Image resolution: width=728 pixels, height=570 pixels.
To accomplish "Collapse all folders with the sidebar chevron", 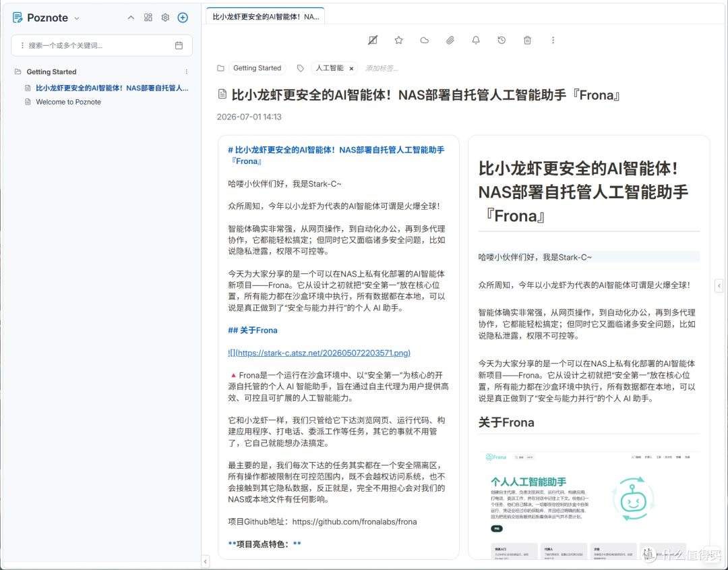I will [131, 18].
